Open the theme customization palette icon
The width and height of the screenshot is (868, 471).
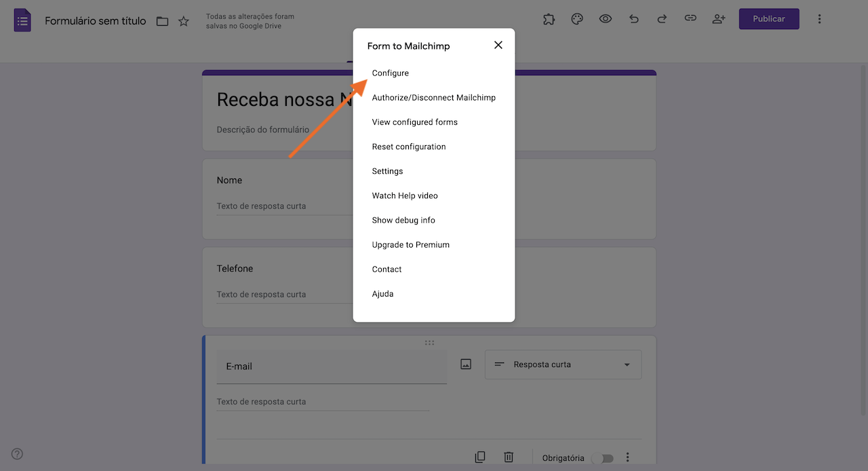[x=577, y=19]
